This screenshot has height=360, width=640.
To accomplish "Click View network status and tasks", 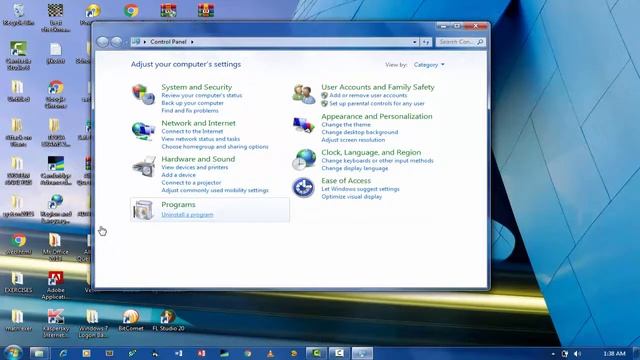I will click(x=200, y=139).
